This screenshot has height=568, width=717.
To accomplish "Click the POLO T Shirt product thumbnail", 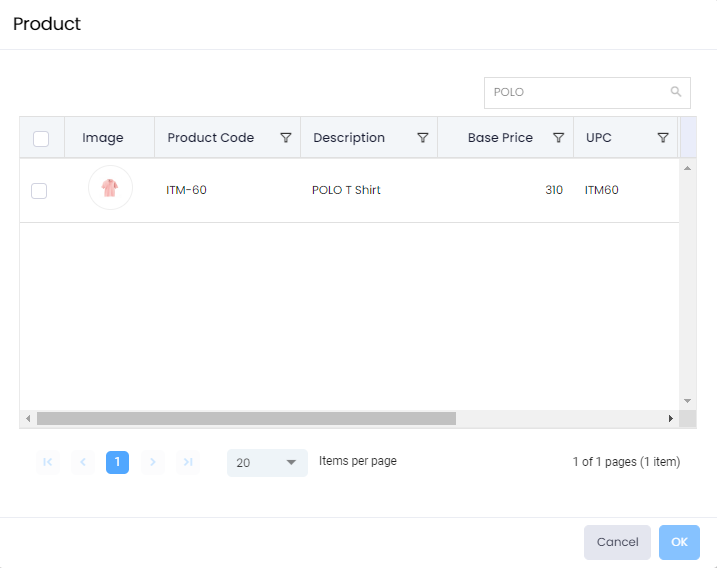I will [110, 188].
